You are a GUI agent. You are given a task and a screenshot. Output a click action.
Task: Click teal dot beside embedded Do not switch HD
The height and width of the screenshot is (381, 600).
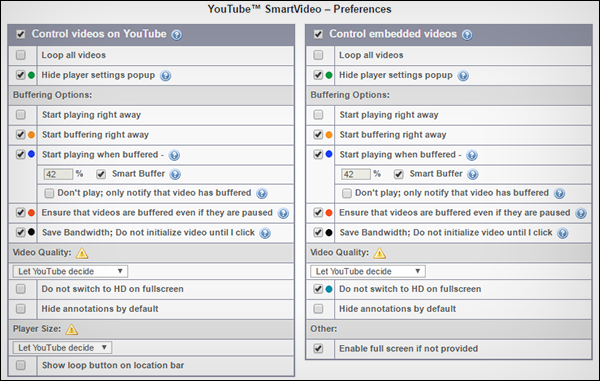(329, 289)
